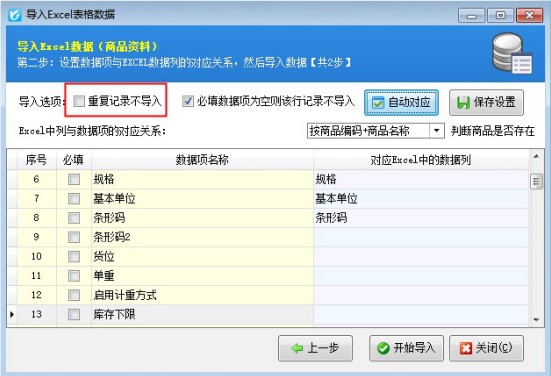Toggle required checkbox for 货位 row

tap(74, 256)
